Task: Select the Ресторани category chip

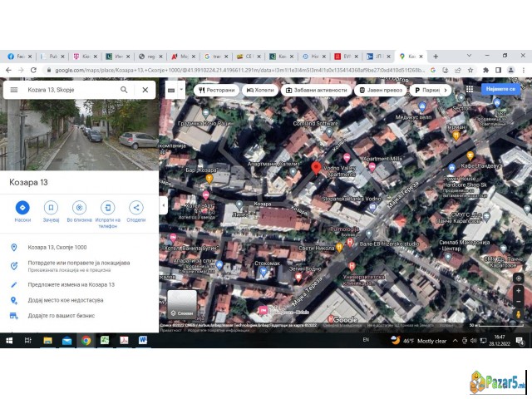Action: pyautogui.click(x=216, y=90)
